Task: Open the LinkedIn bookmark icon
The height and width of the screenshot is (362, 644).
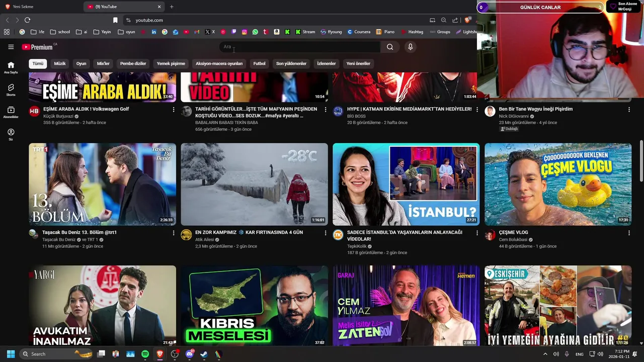Action: [154, 32]
